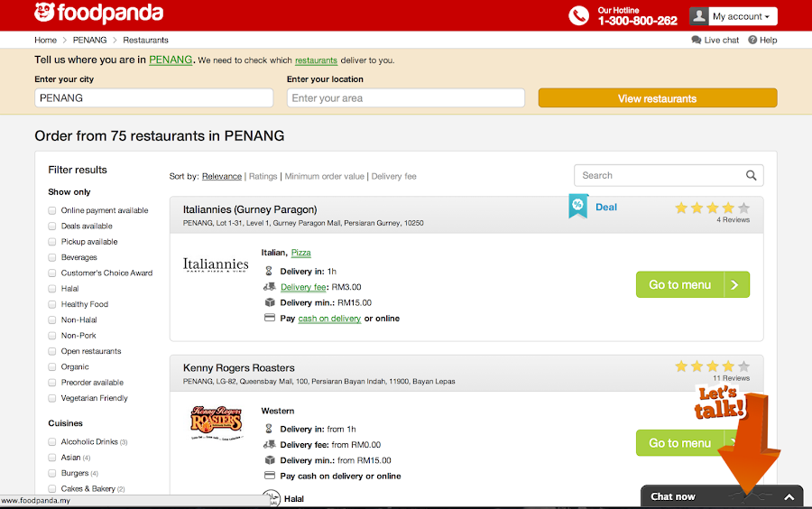Screen dimensions: 812x509
Task: Open the Kenny Rogers Roasters title
Action: point(239,368)
